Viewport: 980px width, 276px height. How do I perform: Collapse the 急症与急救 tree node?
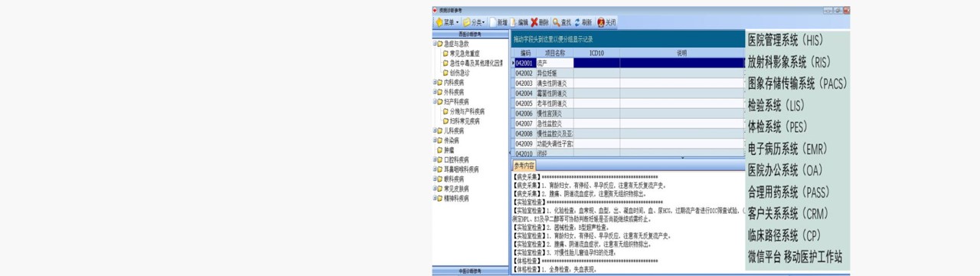click(x=434, y=44)
